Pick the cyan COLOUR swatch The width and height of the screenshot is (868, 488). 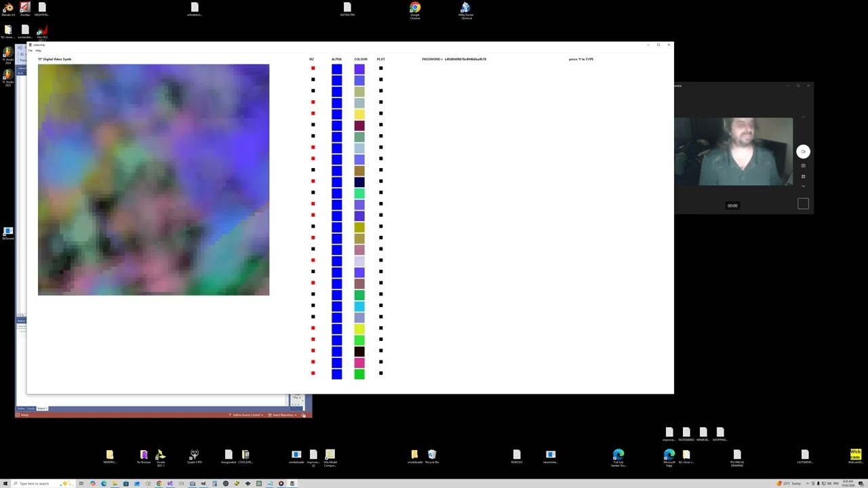pyautogui.click(x=359, y=306)
